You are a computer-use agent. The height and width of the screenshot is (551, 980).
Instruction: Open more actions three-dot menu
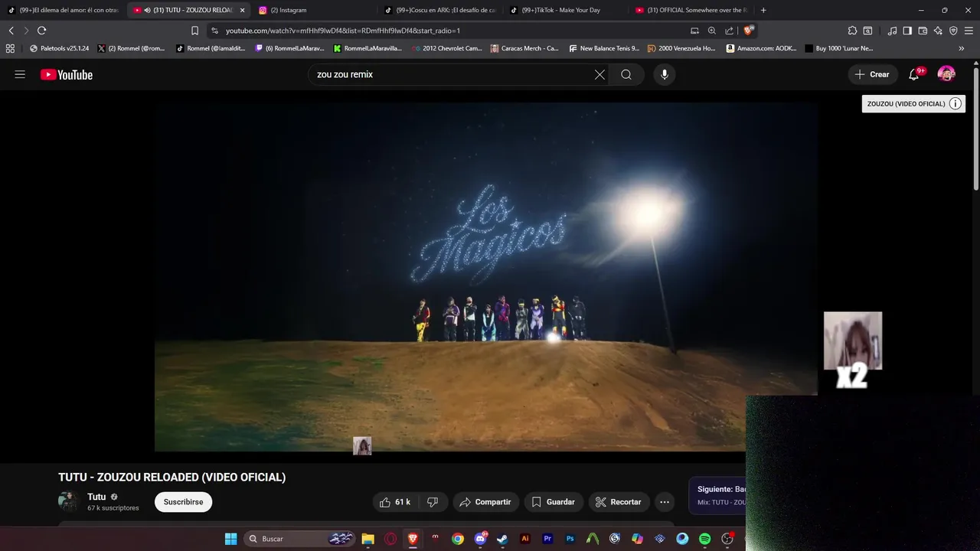click(x=665, y=502)
